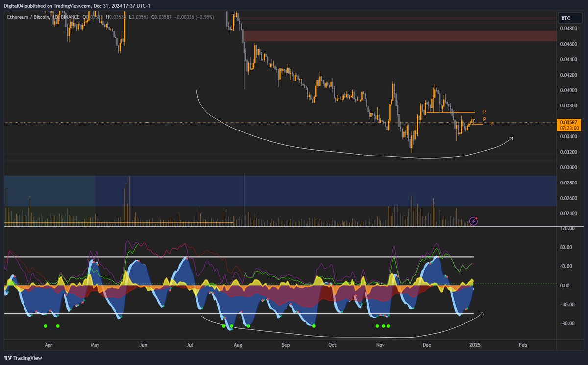
Task: Click the 0.04200 price axis label
Action: pyautogui.click(x=569, y=75)
